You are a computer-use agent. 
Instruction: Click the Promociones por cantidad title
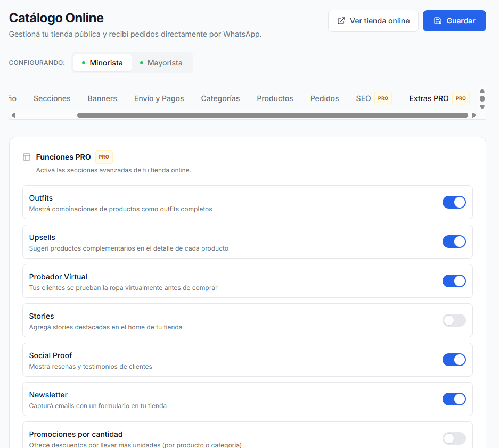(x=76, y=434)
